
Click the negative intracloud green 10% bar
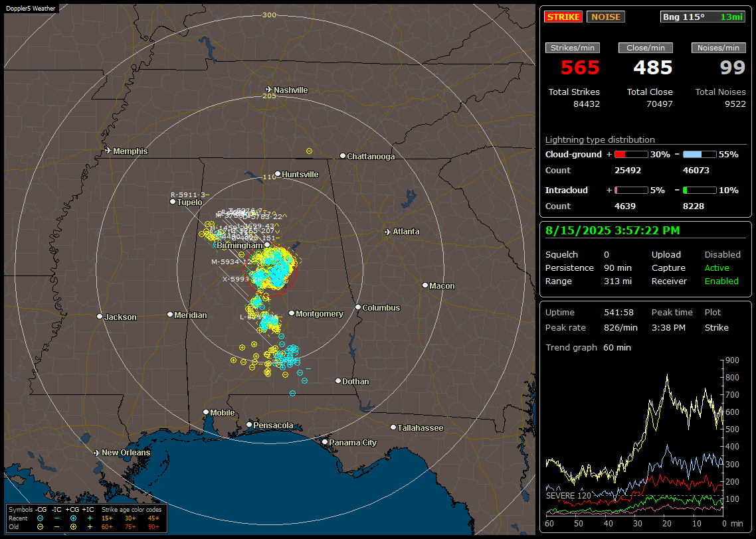coord(700,191)
